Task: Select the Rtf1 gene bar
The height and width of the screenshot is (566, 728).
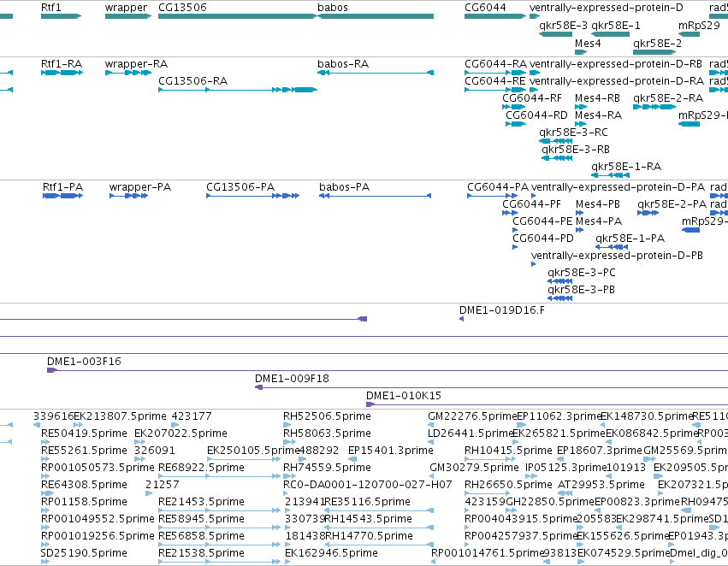Action: (x=61, y=16)
